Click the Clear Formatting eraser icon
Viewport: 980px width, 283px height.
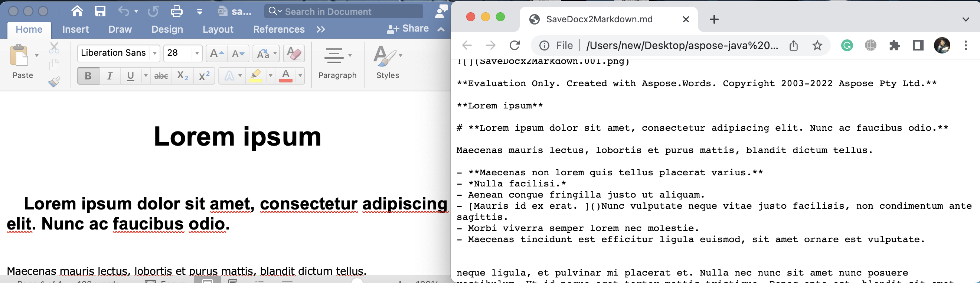(x=294, y=53)
